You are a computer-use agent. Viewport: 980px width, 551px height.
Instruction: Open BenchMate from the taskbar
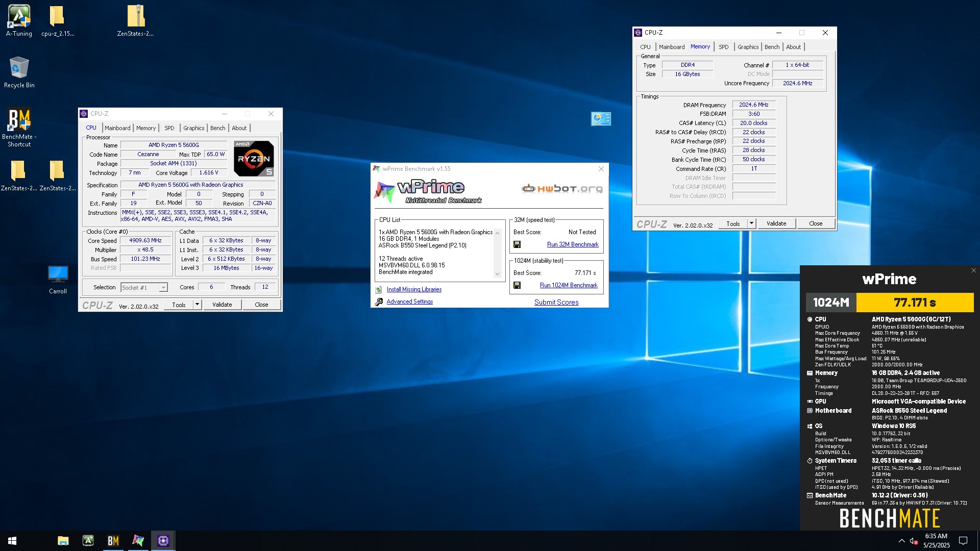click(113, 541)
